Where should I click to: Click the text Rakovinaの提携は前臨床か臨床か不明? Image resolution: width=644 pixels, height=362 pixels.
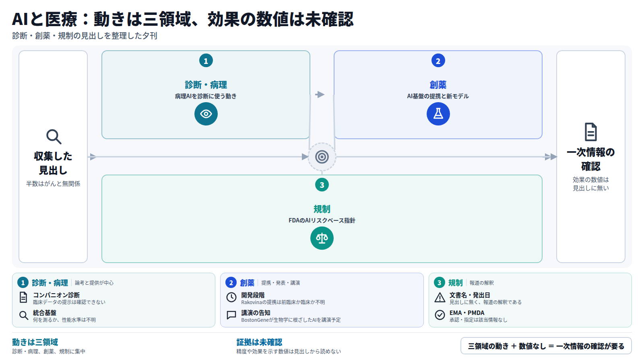point(283,302)
